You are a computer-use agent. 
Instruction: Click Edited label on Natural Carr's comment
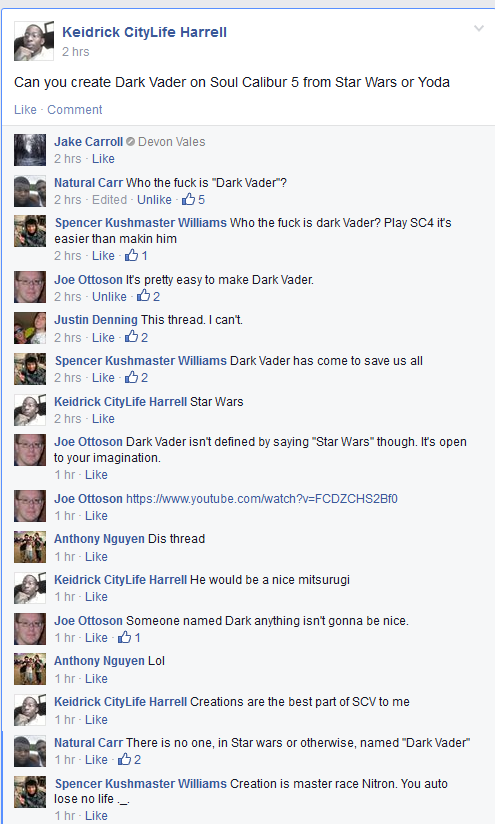(109, 200)
